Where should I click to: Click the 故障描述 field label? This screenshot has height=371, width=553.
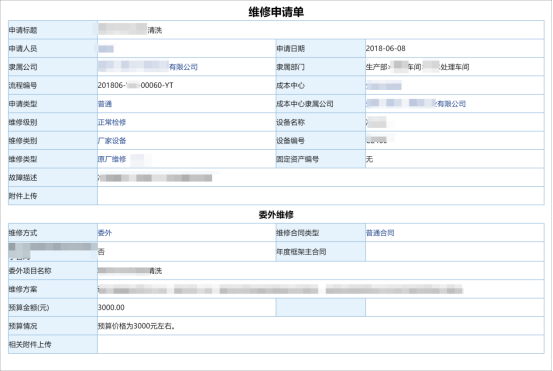point(23,177)
